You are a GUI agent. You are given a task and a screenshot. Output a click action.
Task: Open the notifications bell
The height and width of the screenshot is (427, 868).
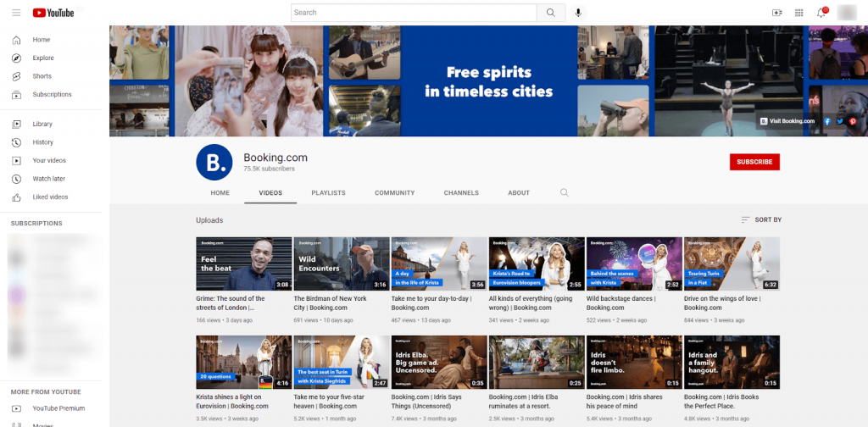pyautogui.click(x=821, y=12)
